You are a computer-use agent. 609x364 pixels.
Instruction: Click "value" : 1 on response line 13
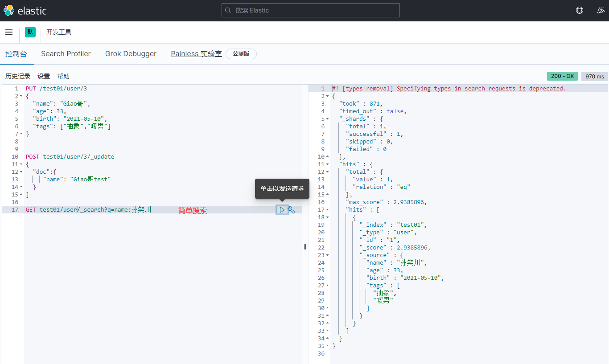[x=373, y=180]
